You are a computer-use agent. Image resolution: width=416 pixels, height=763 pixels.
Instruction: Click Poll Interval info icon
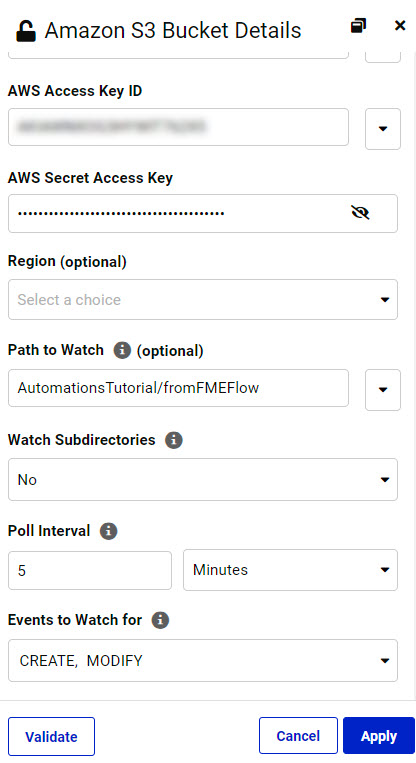click(109, 530)
